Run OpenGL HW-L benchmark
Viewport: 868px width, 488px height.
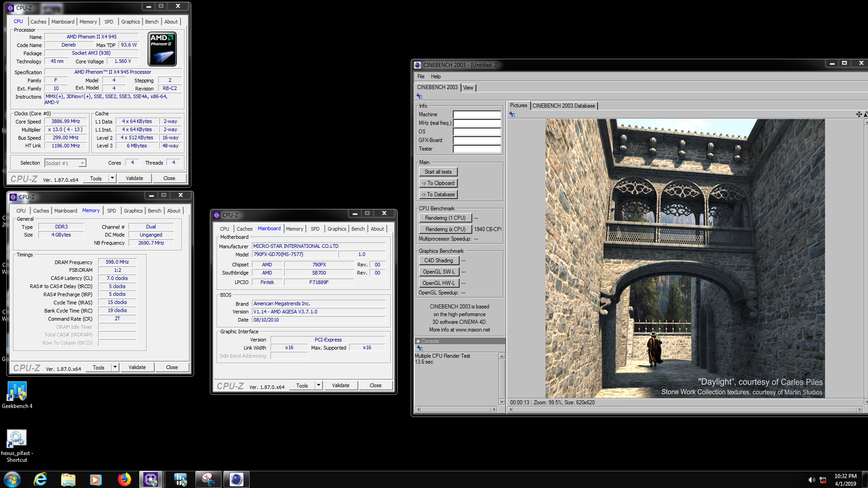[x=439, y=283]
